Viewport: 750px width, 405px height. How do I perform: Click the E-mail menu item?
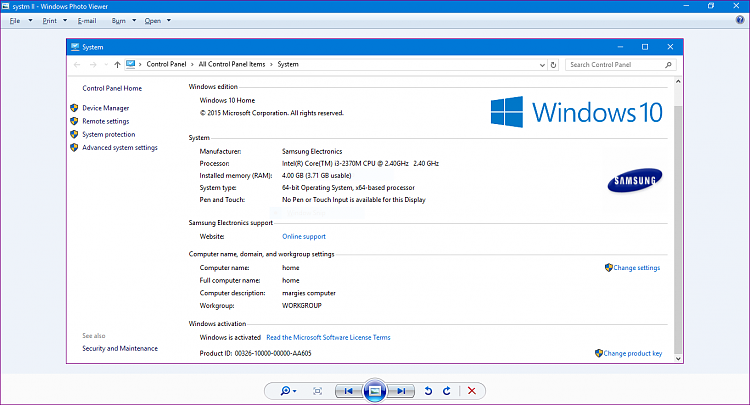pos(87,21)
